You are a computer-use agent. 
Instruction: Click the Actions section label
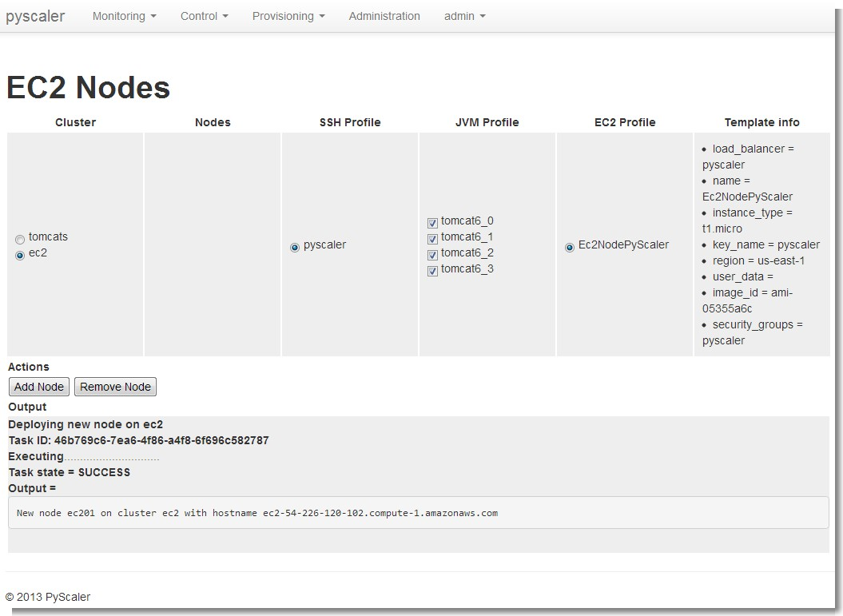(29, 367)
